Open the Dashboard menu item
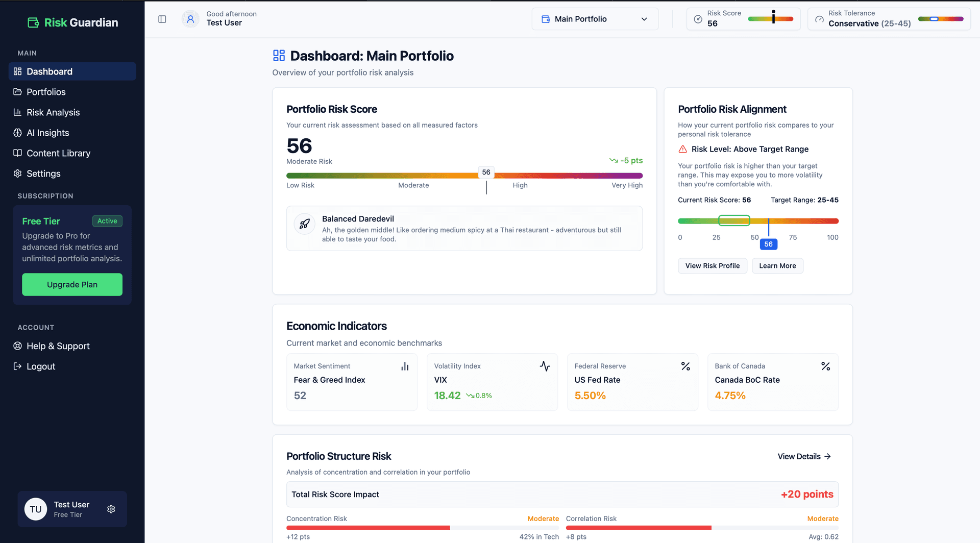The height and width of the screenshot is (543, 980). [x=72, y=71]
